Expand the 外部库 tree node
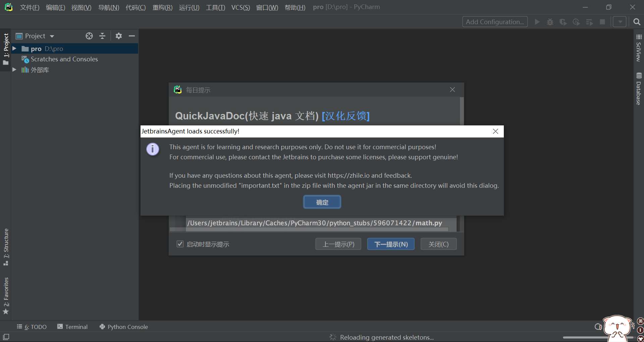This screenshot has width=644, height=342. pos(14,70)
